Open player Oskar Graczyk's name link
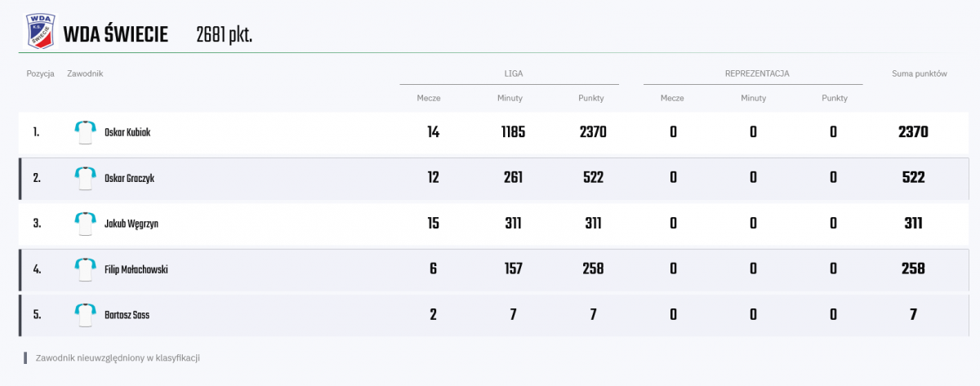The image size is (980, 386). tap(129, 178)
